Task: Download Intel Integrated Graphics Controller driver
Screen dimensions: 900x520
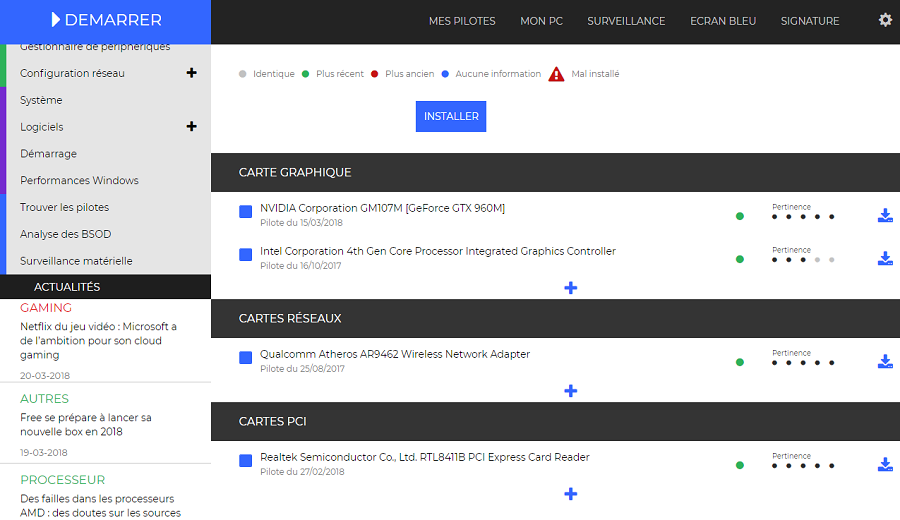Action: (x=885, y=258)
